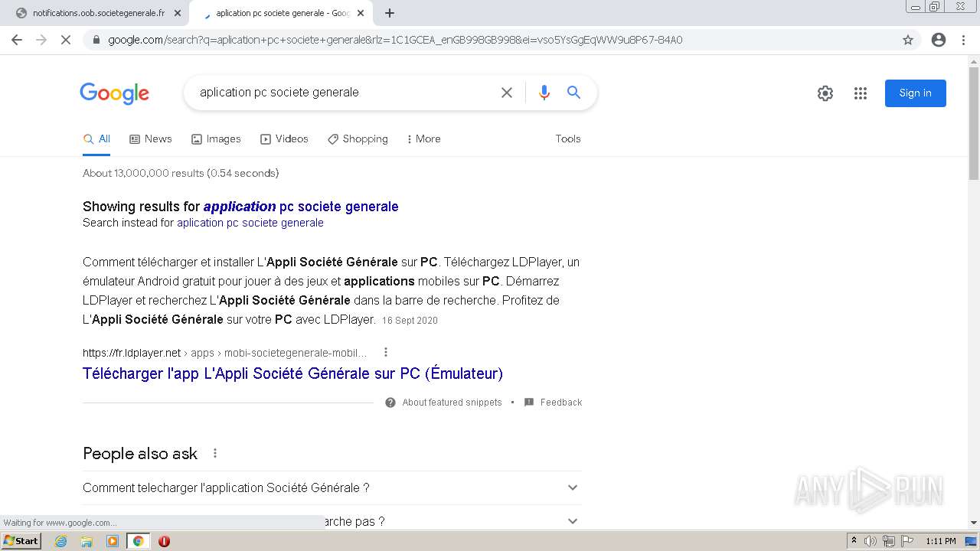Open a new browser tab
The width and height of the screenshot is (980, 551).
click(390, 13)
